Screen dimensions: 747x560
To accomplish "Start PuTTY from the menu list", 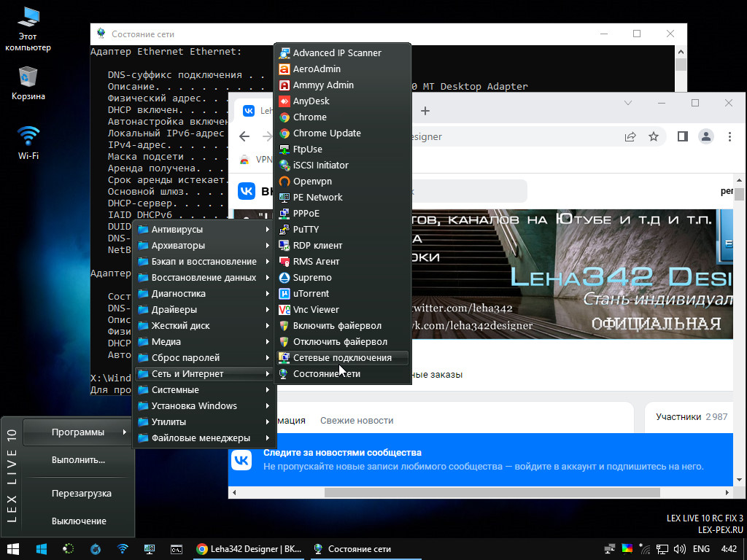I will coord(306,230).
